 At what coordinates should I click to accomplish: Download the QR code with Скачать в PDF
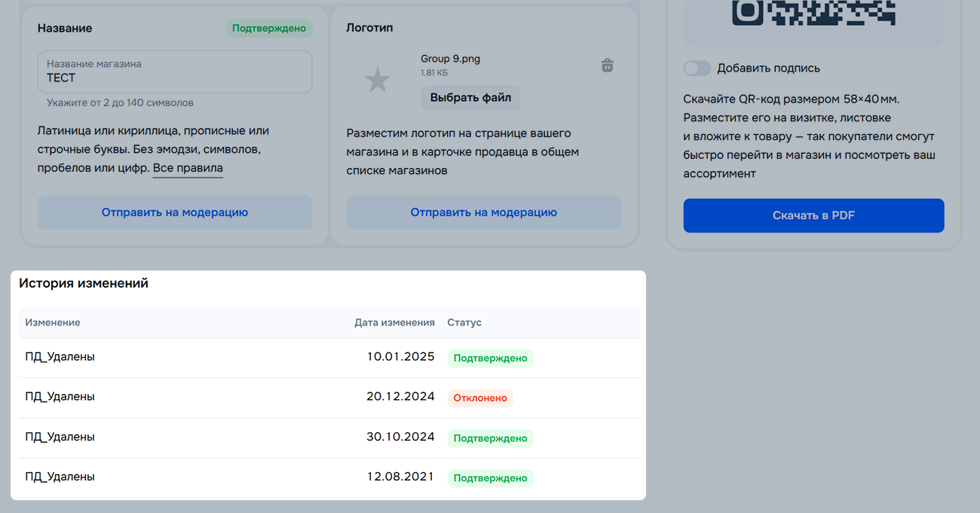point(813,215)
